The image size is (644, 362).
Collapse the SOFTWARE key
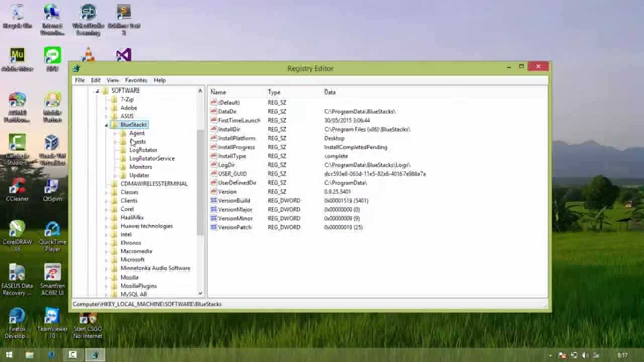(x=97, y=91)
